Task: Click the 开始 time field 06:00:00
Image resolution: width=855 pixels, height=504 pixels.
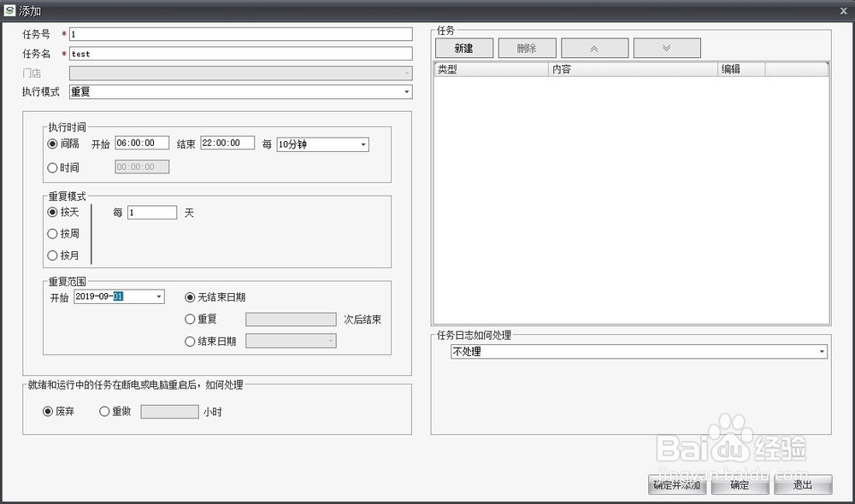Action: (142, 143)
